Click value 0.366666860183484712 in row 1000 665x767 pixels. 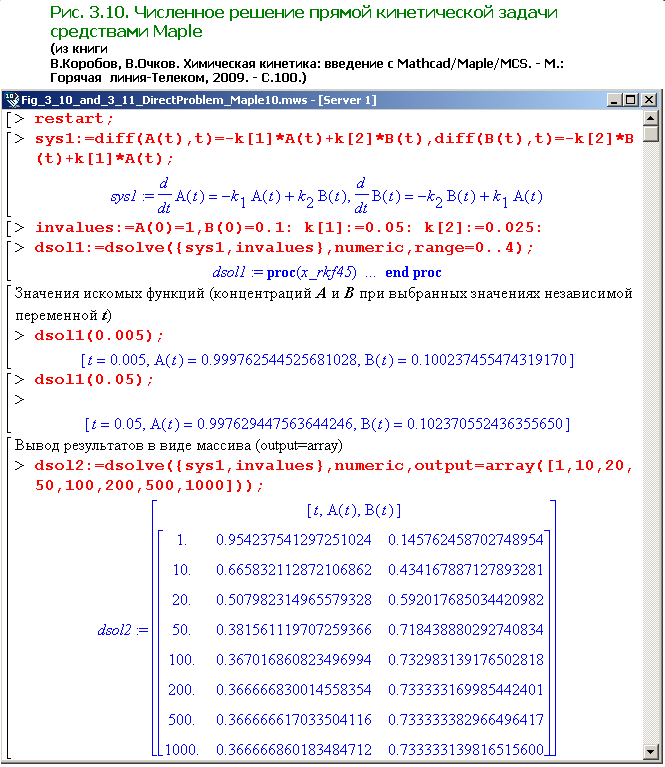pos(294,749)
